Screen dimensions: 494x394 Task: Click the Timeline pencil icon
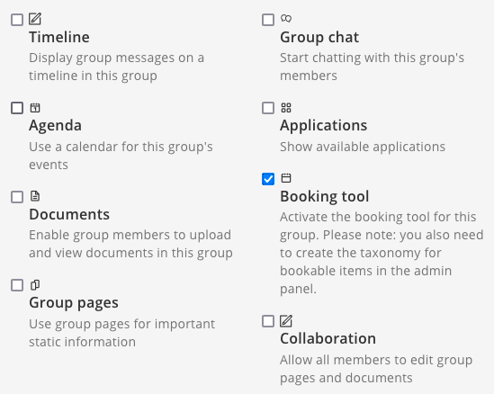[35, 19]
